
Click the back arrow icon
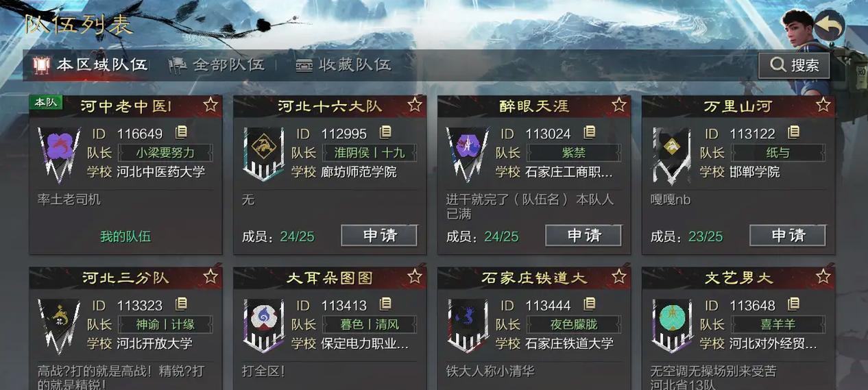830,26
